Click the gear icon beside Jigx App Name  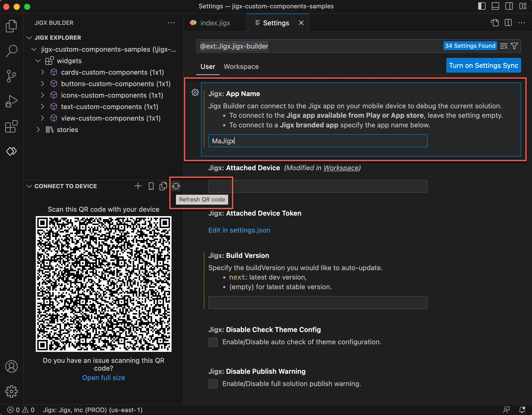point(195,92)
